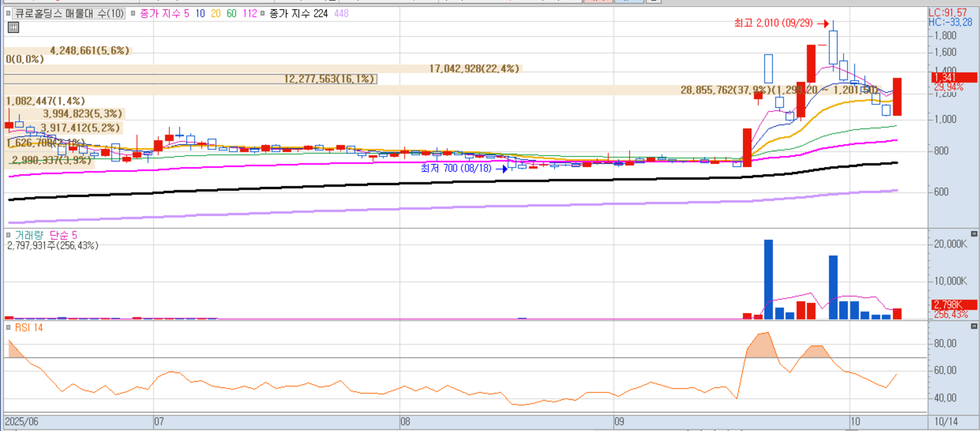Viewport: 980px width, 431px height.
Task: Click the 0(0.0%) volume profile label
Action: pos(25,59)
